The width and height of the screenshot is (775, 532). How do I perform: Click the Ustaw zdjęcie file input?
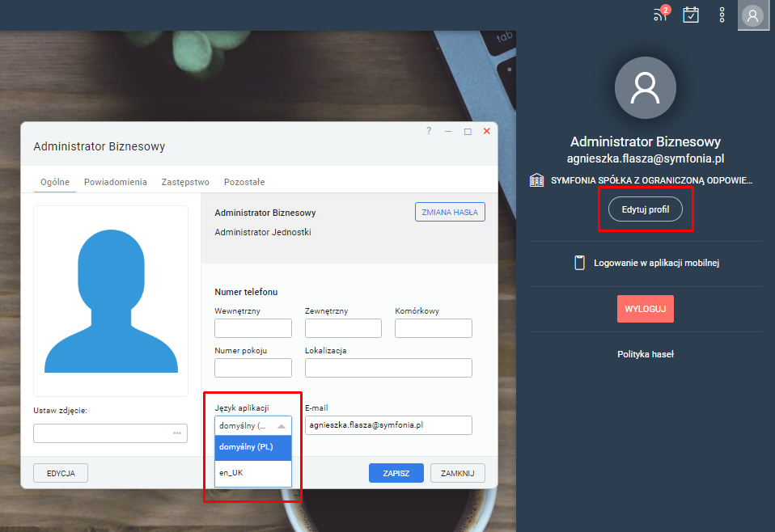[x=110, y=433]
